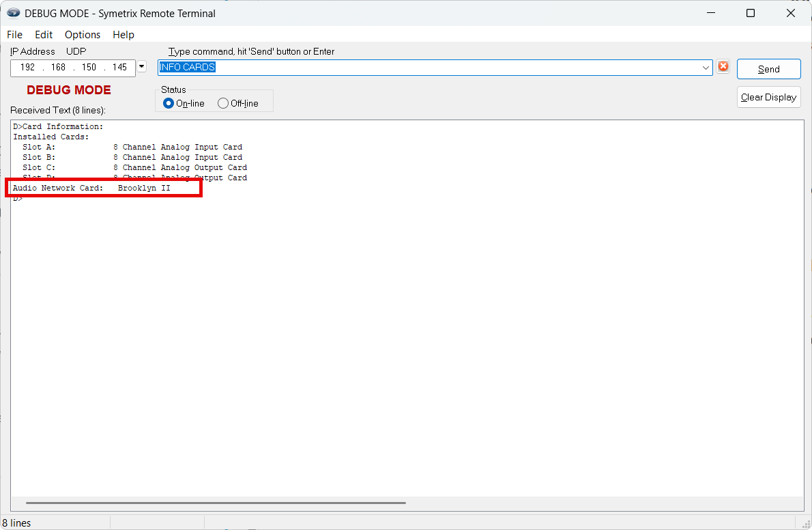Click the 'Received Text (8 lines):' label
The width and height of the screenshot is (812, 530).
pyautogui.click(x=58, y=110)
